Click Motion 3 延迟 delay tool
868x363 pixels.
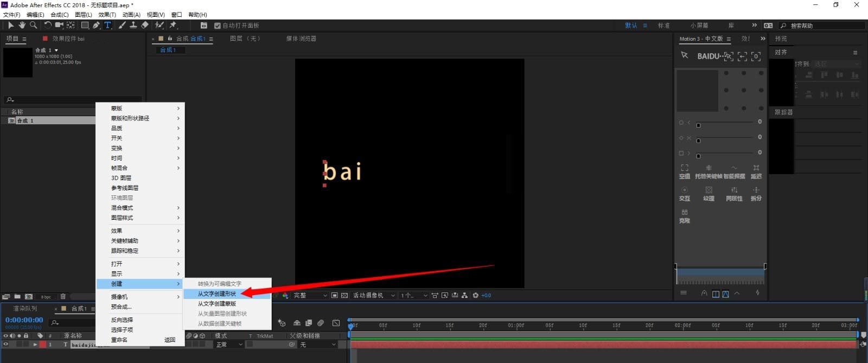click(756, 171)
